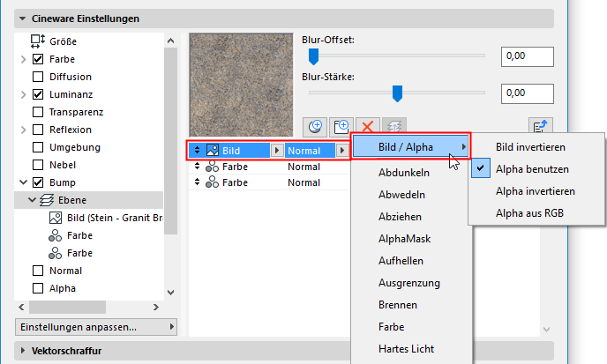Select Aufhellen blend mode
The height and width of the screenshot is (364, 607).
tap(401, 261)
